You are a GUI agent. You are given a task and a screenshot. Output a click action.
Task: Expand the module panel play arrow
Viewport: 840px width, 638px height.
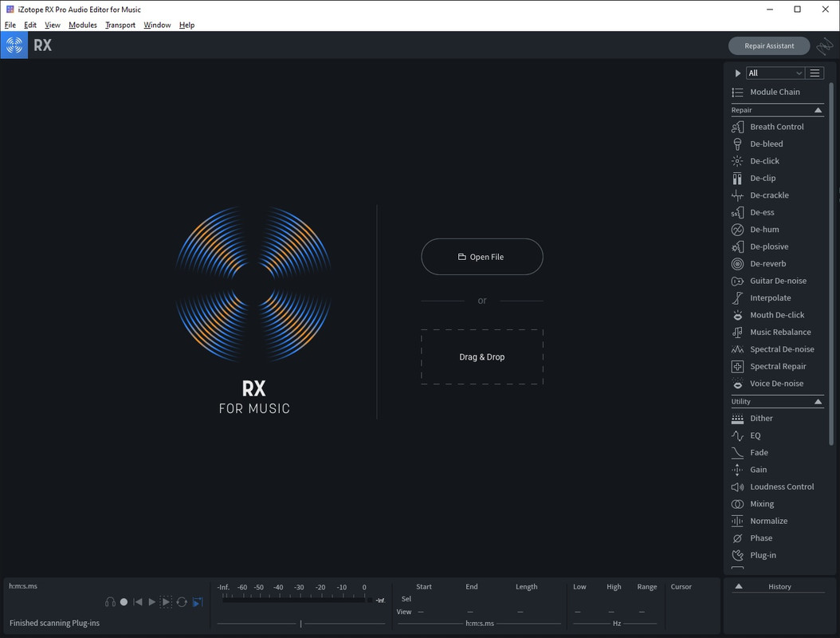click(738, 73)
